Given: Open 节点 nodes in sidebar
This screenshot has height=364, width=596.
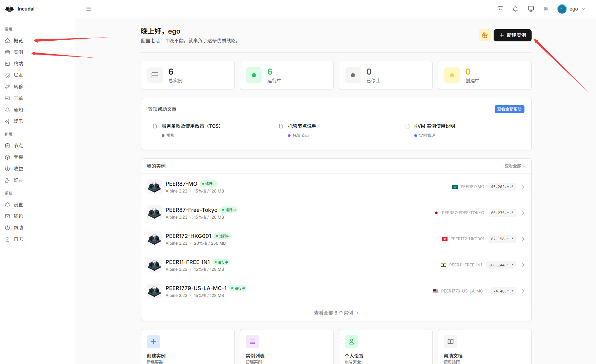Looking at the screenshot, I should pyautogui.click(x=18, y=146).
